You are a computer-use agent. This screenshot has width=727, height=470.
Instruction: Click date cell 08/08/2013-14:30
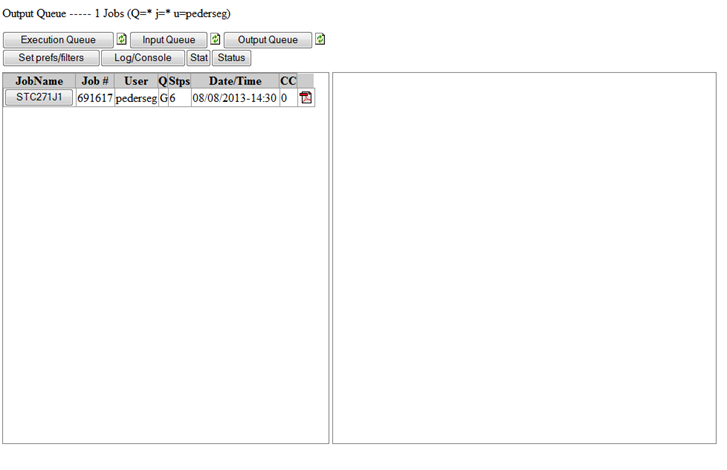(235, 98)
